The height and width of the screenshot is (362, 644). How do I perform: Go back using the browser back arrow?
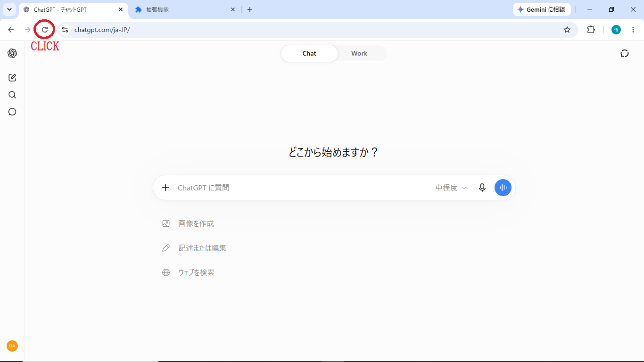click(11, 30)
